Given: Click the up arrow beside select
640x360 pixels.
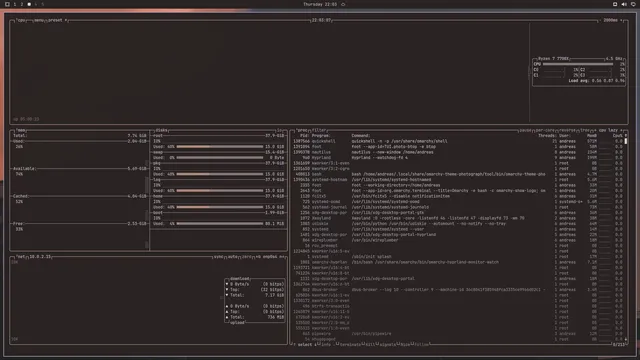Looking at the screenshot, I should (295, 344).
